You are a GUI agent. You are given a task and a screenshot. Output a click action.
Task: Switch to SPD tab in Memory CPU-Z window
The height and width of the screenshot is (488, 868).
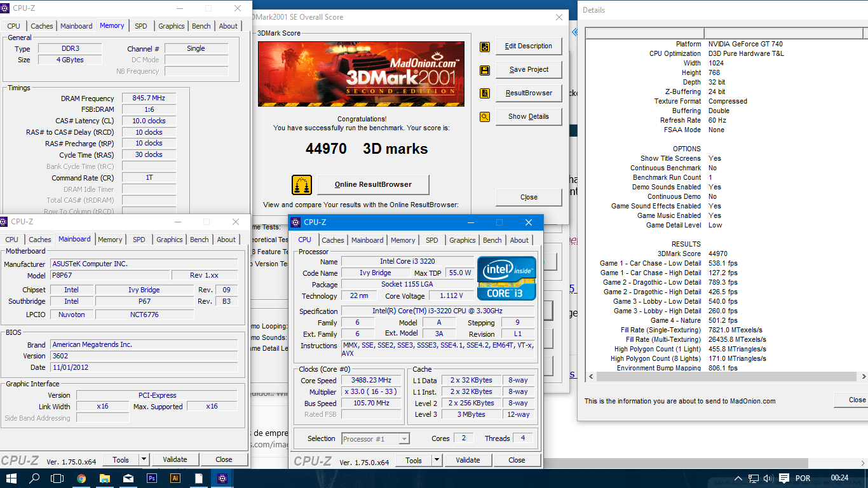140,26
